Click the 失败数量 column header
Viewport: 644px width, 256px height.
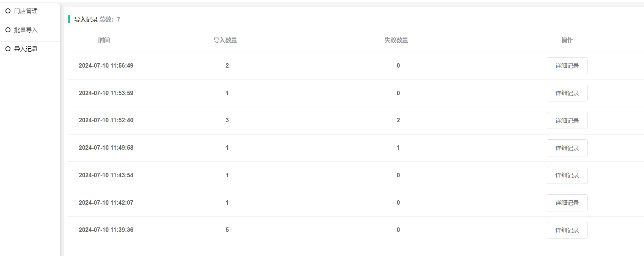(396, 40)
